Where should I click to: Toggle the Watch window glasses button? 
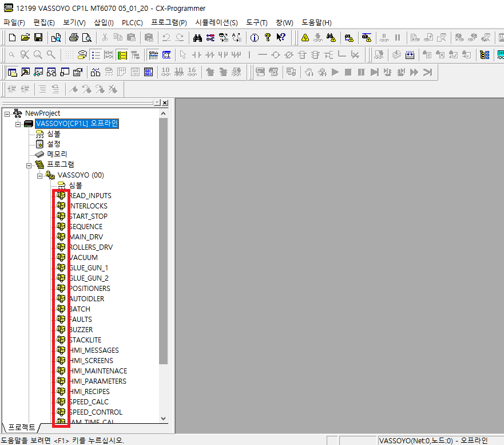(x=38, y=72)
